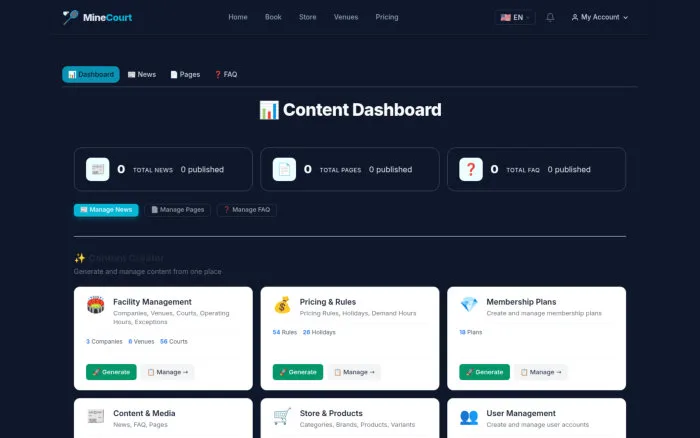Click the '6 Venues' stat
Screen dimensions: 700x438
click(141, 342)
